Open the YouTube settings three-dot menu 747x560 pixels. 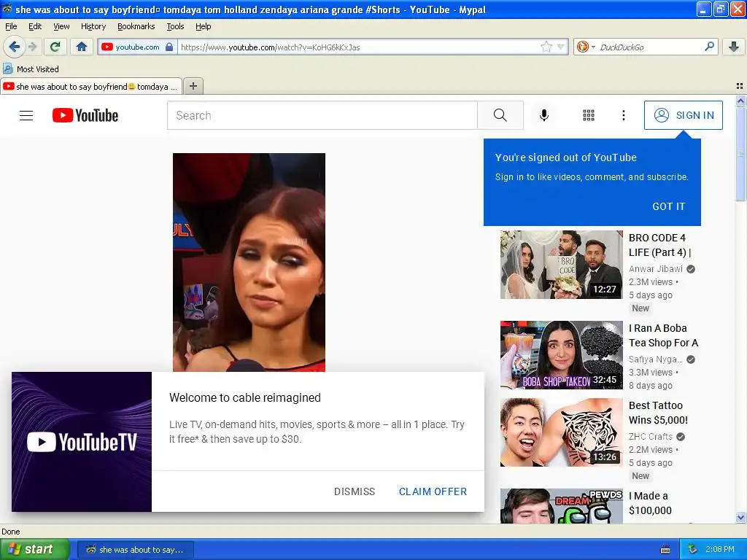623,115
